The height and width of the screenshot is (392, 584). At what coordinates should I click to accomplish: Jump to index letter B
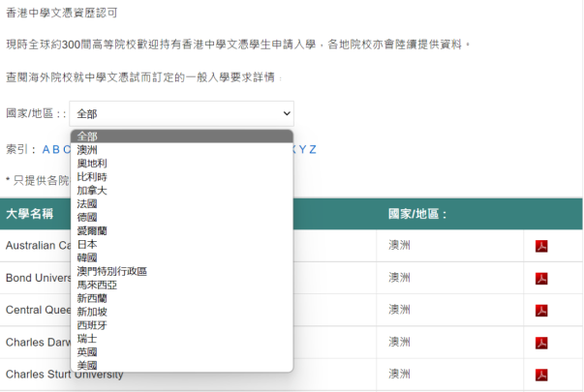coord(56,149)
